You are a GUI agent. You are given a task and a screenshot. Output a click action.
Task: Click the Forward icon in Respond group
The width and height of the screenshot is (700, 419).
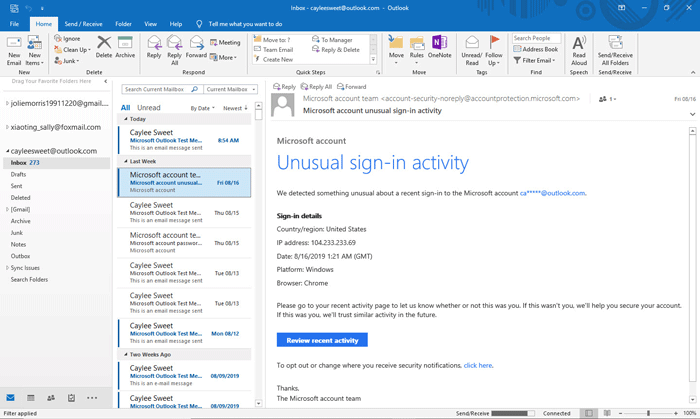(x=196, y=47)
